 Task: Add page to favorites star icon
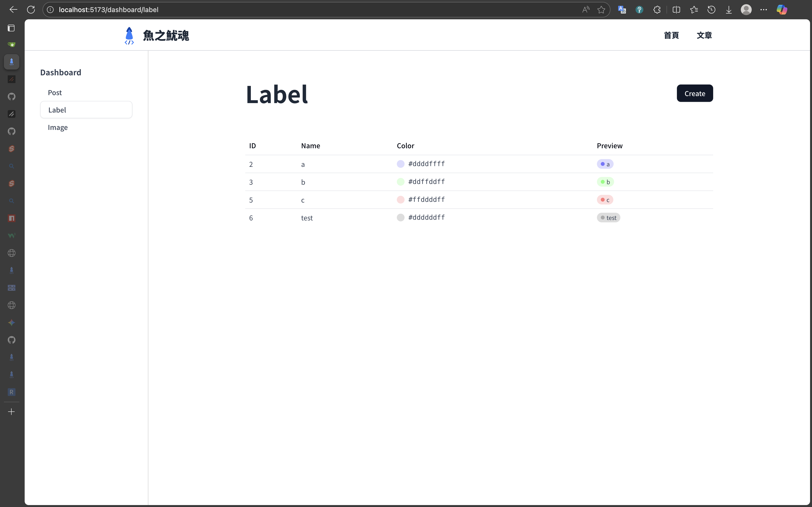tap(601, 10)
